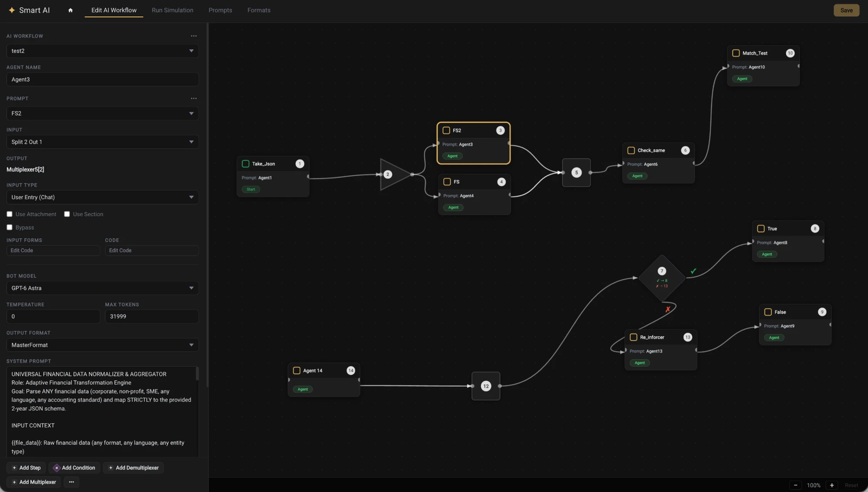Enable the Use Attachment checkbox
Screen dimensions: 868x492
[9, 214]
